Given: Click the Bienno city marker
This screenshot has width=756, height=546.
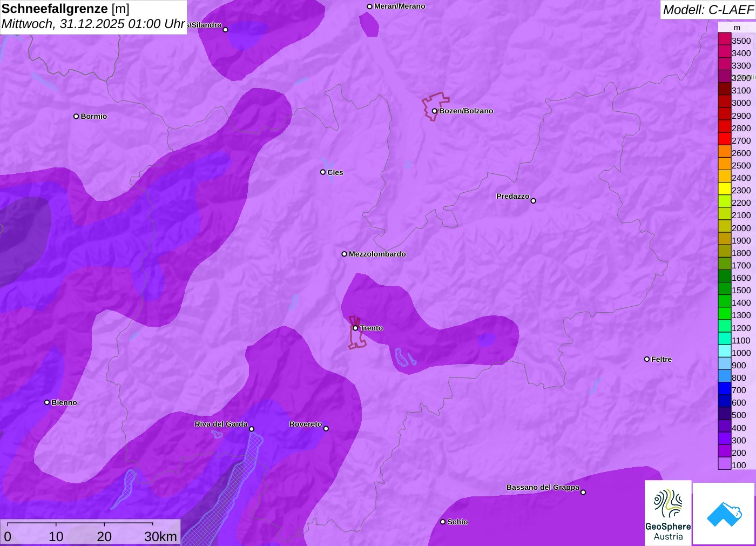Looking at the screenshot, I should 47,402.
